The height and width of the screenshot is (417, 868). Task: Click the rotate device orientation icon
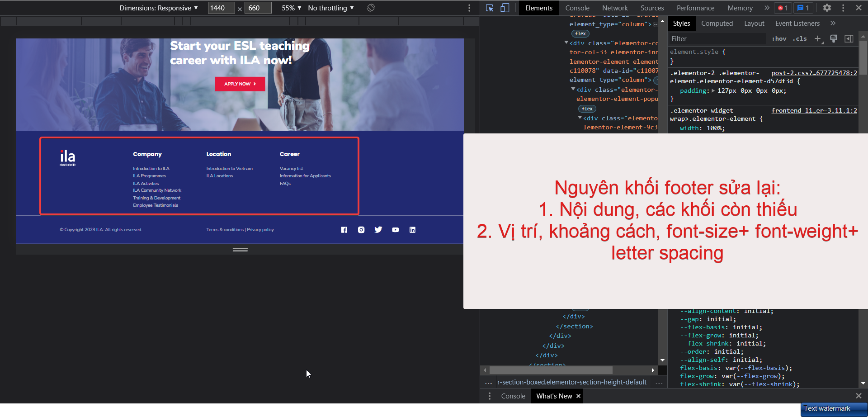coord(371,8)
